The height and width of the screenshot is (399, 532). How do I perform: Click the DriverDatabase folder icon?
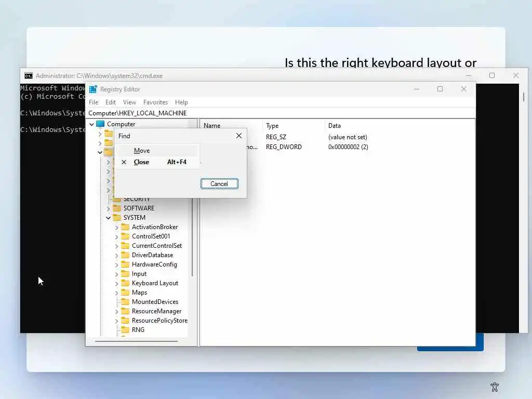125,255
